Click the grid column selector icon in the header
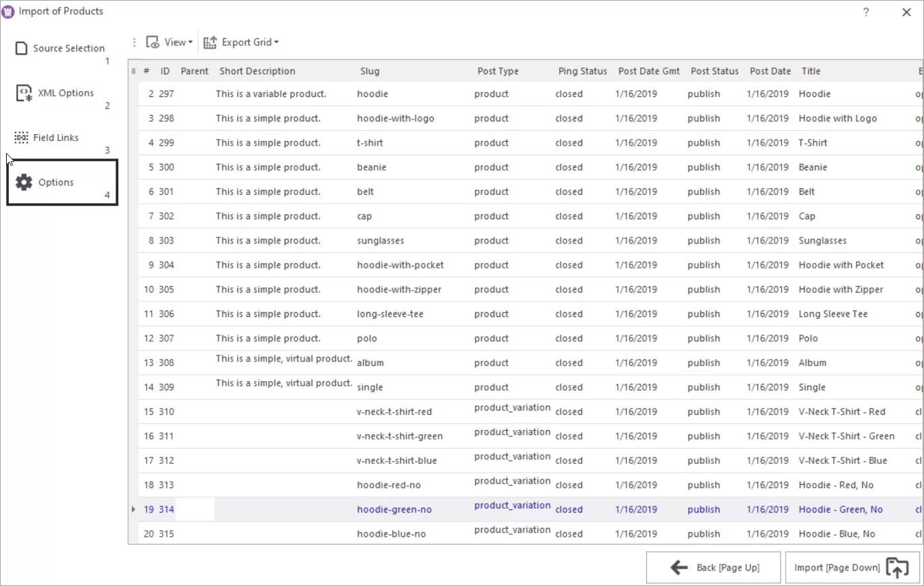This screenshot has height=586, width=924. [132, 71]
